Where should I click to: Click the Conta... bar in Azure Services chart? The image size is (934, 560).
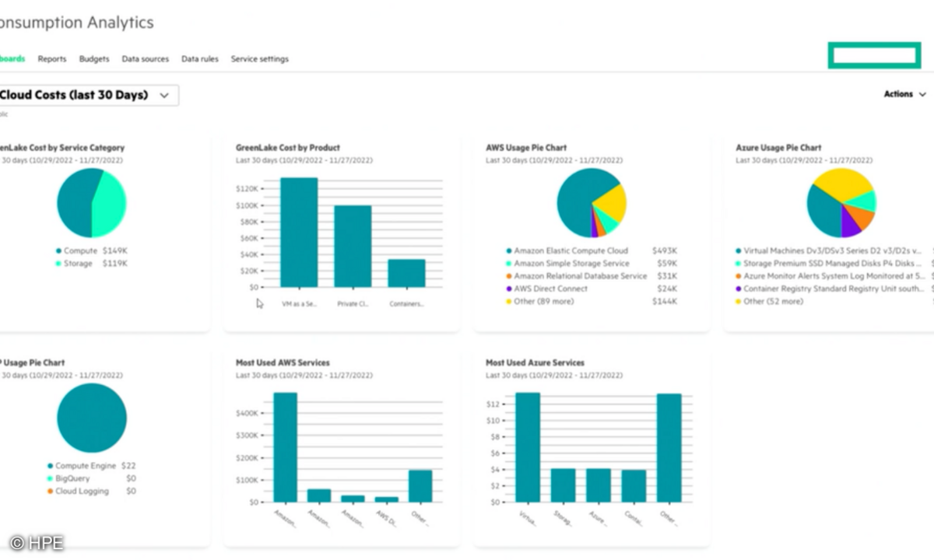point(634,485)
